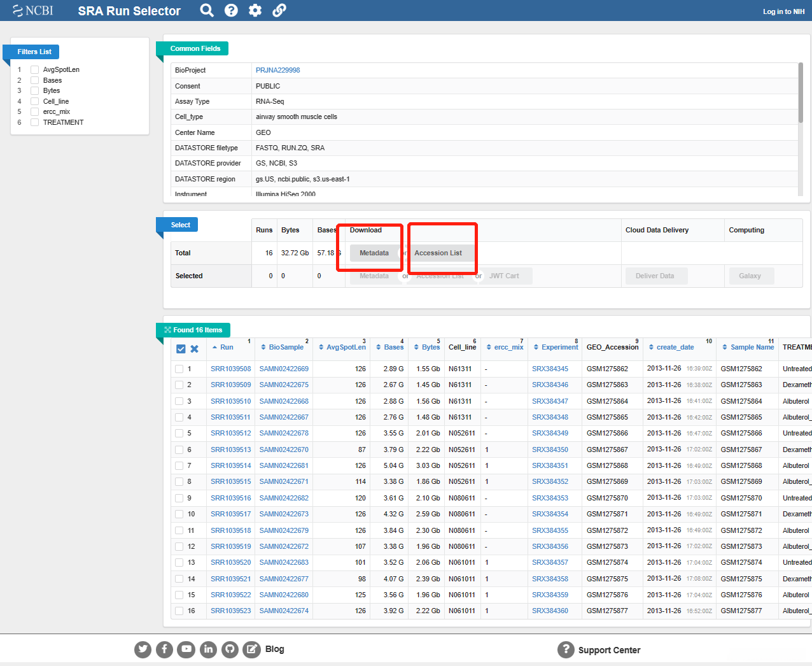This screenshot has width=812, height=666.
Task: Open the LinkedIn footer icon
Action: click(208, 649)
